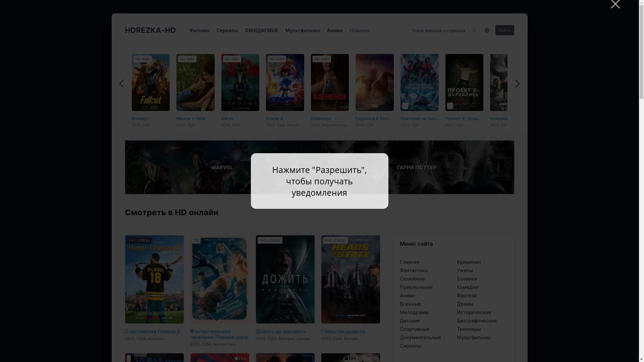
Task: Open Главная in site menu
Action: click(x=410, y=262)
